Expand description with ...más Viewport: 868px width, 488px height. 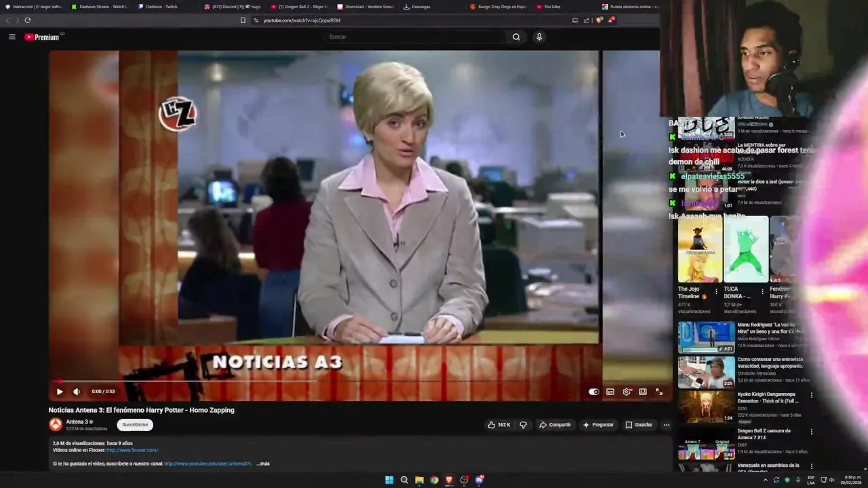tap(263, 464)
